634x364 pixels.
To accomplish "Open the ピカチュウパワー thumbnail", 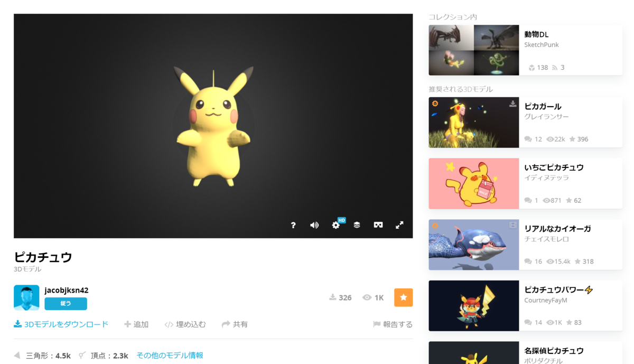I will tap(473, 306).
